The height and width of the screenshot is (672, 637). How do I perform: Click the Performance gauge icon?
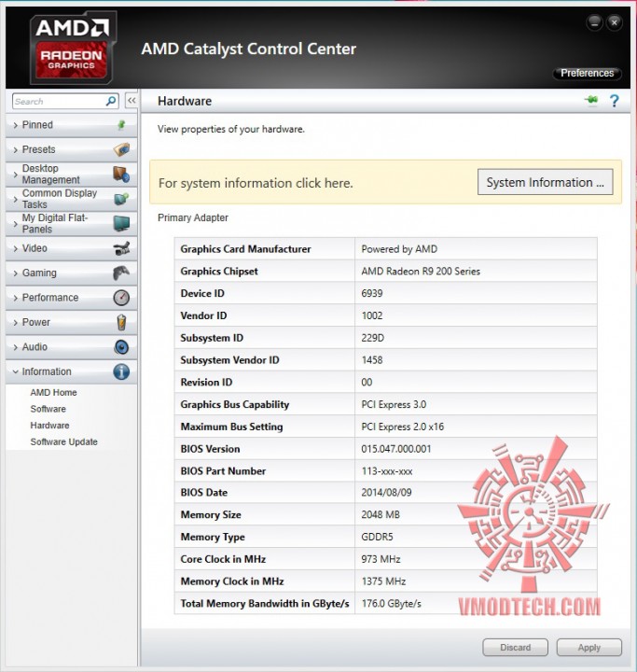click(121, 298)
